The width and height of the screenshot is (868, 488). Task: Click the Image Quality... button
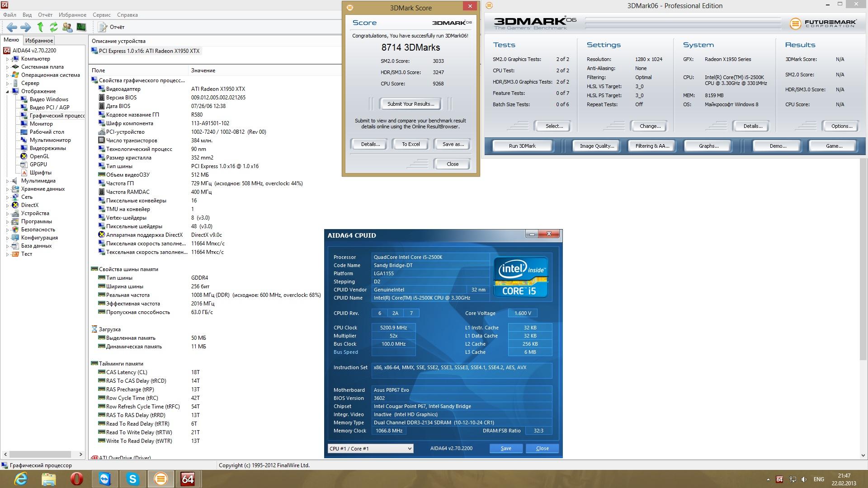[597, 146]
